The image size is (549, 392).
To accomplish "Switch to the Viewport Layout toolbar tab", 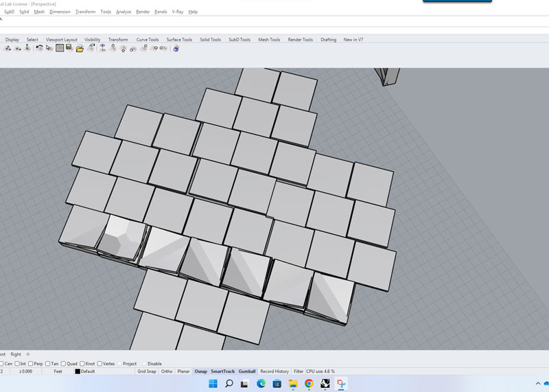I will click(62, 40).
